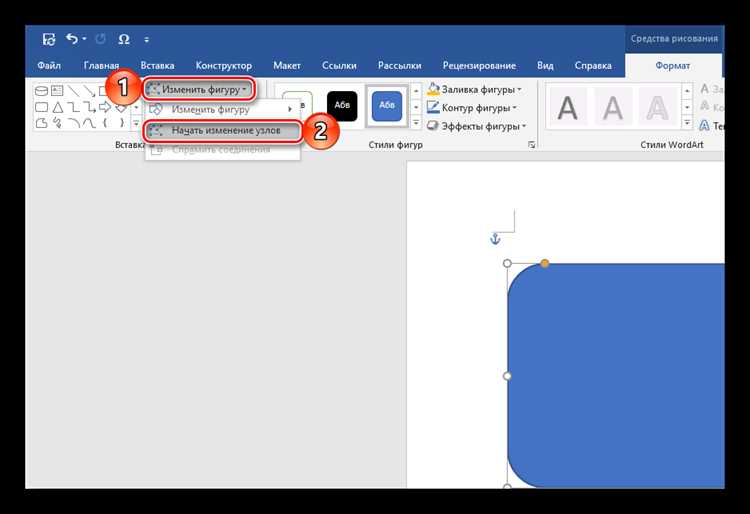
Task: Select the straight line shape
Action: [73, 90]
